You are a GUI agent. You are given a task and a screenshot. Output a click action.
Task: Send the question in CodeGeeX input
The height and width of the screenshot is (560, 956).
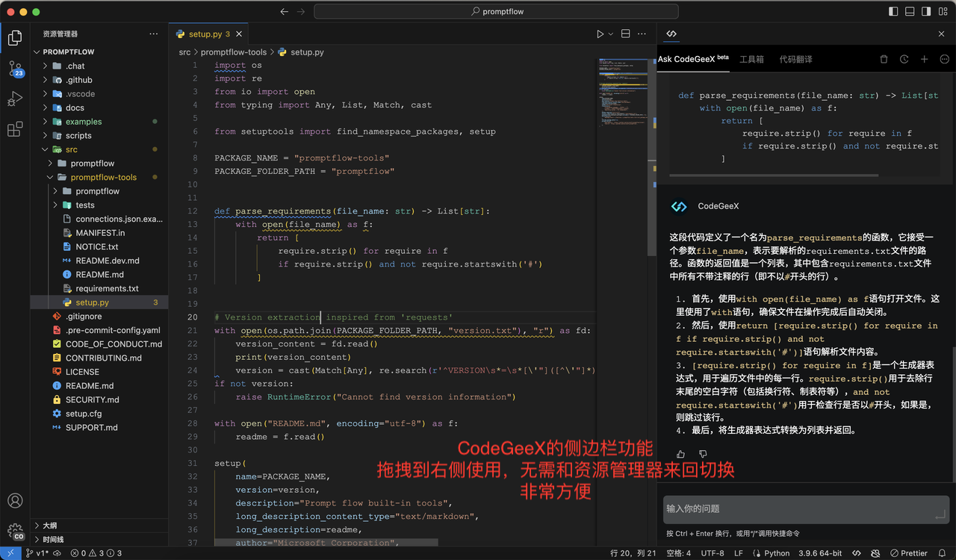point(940,514)
